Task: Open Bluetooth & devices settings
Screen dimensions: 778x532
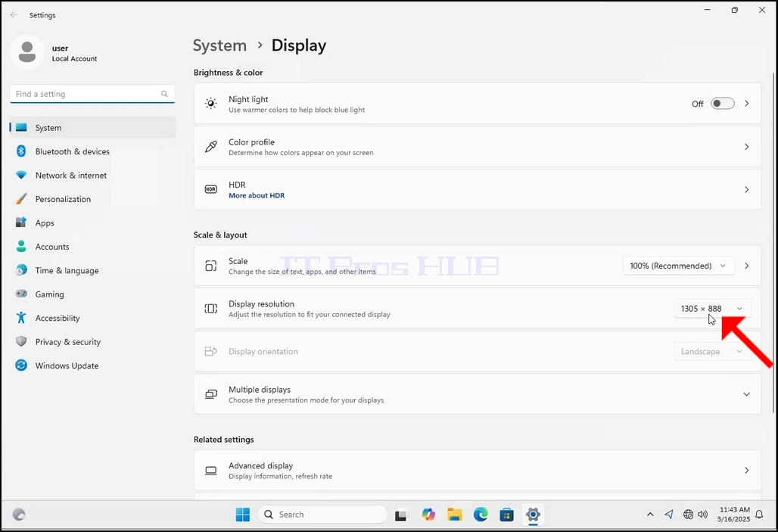Action: click(x=92, y=151)
